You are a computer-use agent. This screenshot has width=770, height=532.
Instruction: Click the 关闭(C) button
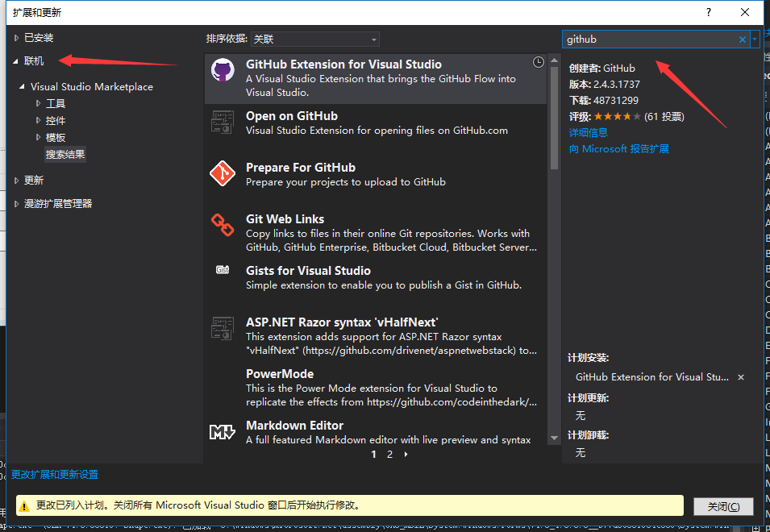tap(723, 506)
